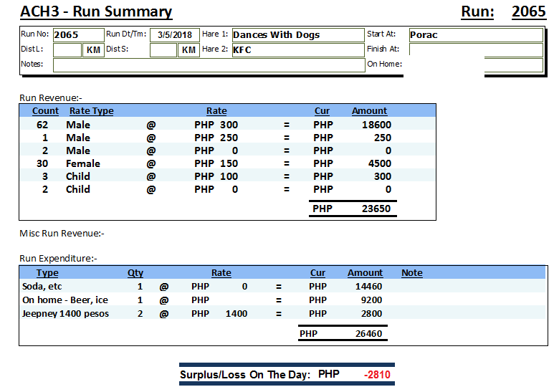This screenshot has height=392, width=554.
Task: Click the expenditure total 26460
Action: tap(368, 334)
